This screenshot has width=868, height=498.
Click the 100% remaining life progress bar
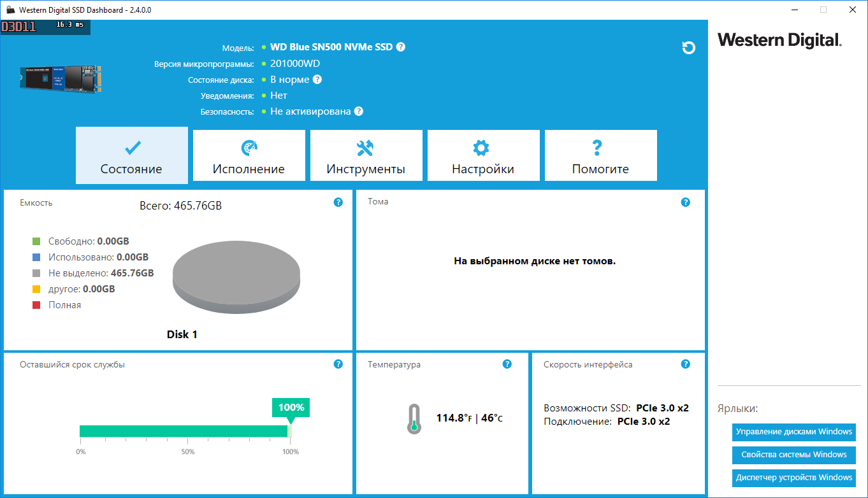185,431
